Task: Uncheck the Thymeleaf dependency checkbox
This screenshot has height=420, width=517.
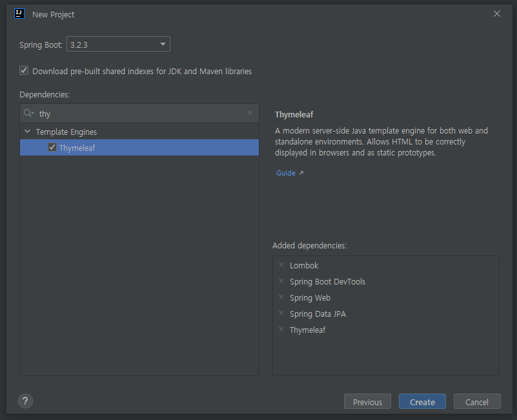Action: (x=52, y=147)
